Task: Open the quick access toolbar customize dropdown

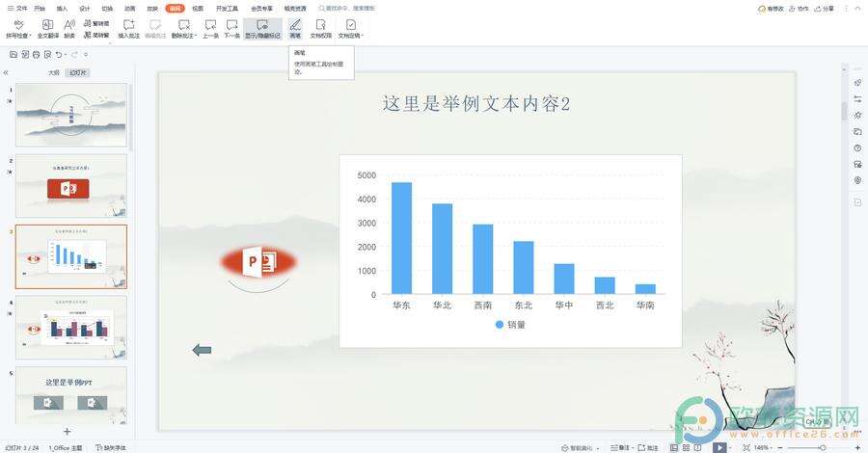Action: pos(86,55)
